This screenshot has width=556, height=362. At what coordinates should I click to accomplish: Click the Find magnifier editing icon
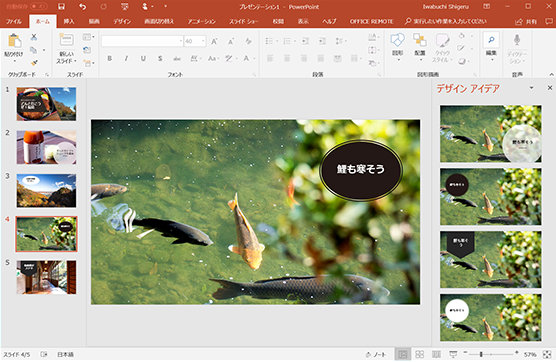(491, 40)
